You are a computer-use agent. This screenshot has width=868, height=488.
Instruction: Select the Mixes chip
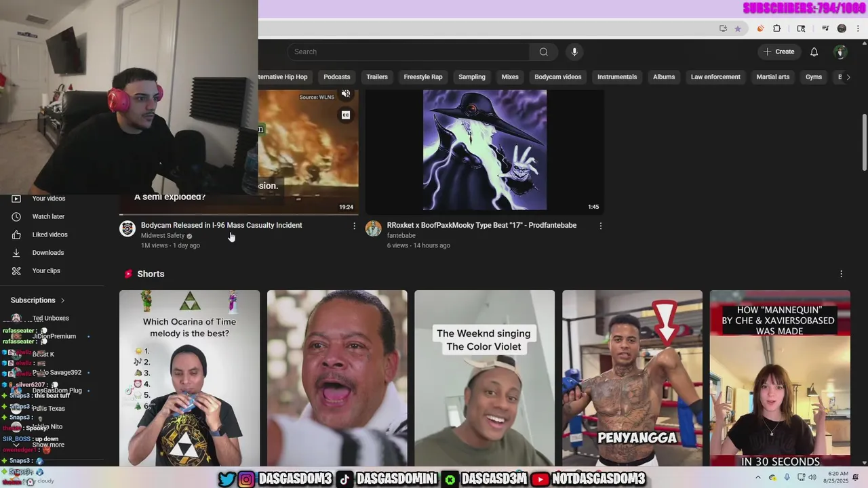coord(510,77)
